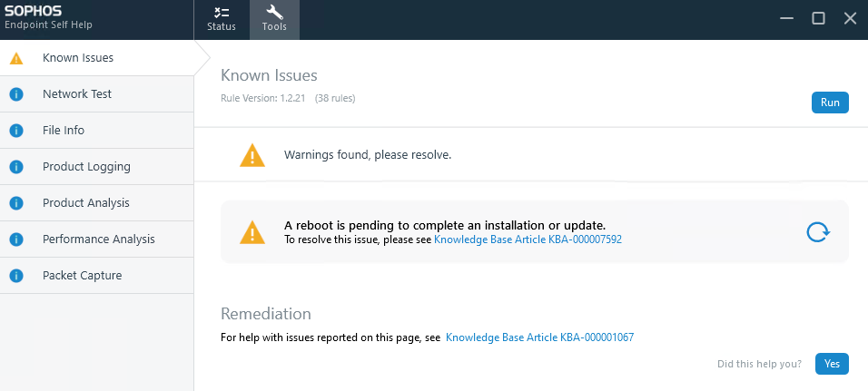Select the Packet Capture sidebar item
The width and height of the screenshot is (868, 391).
[82, 276]
